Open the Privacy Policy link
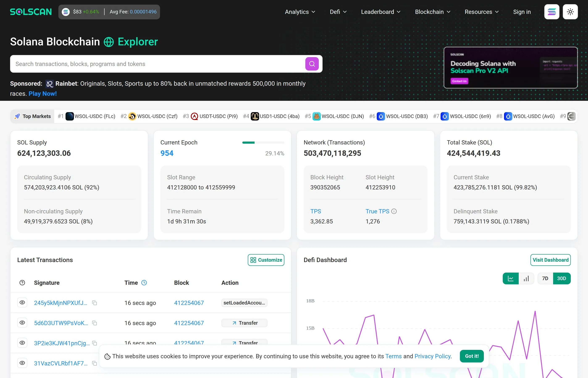The image size is (588, 378). [x=433, y=356]
